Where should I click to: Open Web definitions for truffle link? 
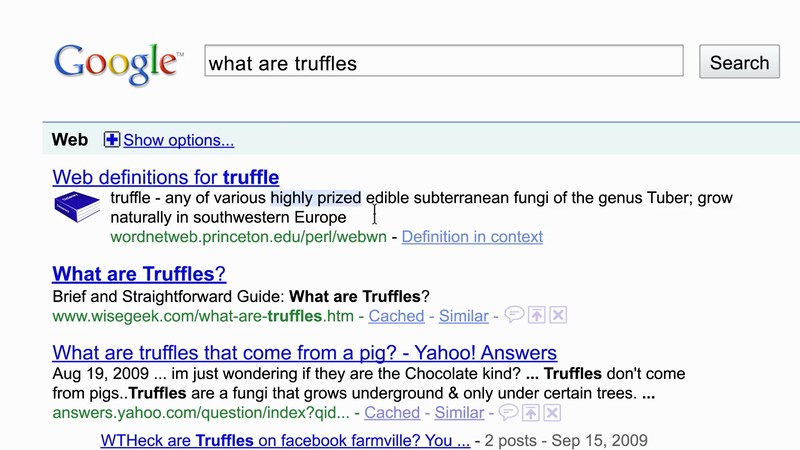point(165,178)
